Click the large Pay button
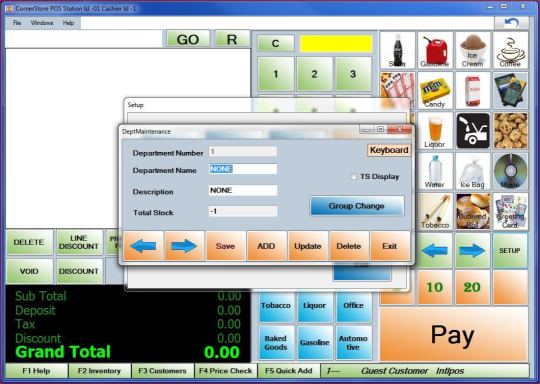The width and height of the screenshot is (540, 384). pos(454,335)
